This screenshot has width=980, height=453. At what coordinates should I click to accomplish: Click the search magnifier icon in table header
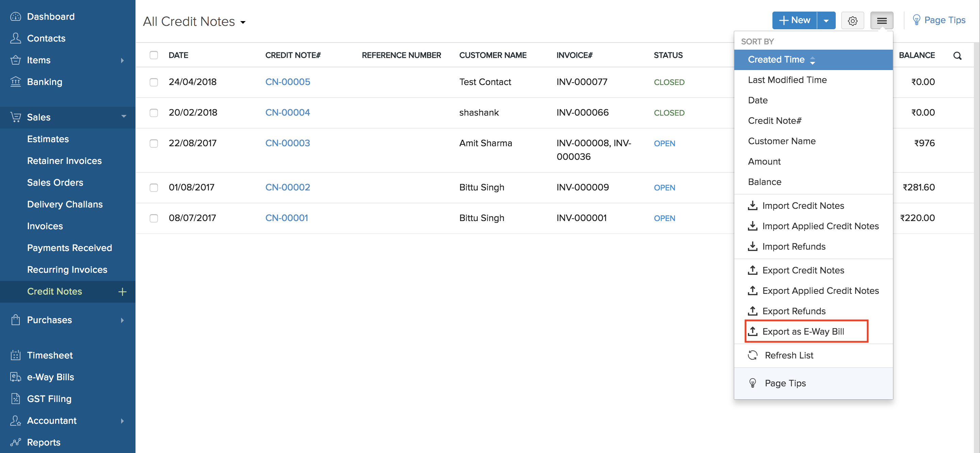pyautogui.click(x=957, y=55)
